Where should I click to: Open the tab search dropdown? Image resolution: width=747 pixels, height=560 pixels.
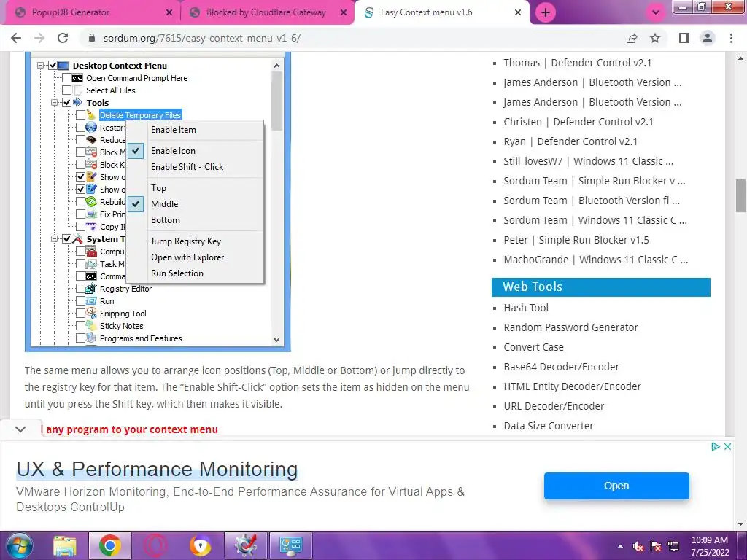[656, 12]
